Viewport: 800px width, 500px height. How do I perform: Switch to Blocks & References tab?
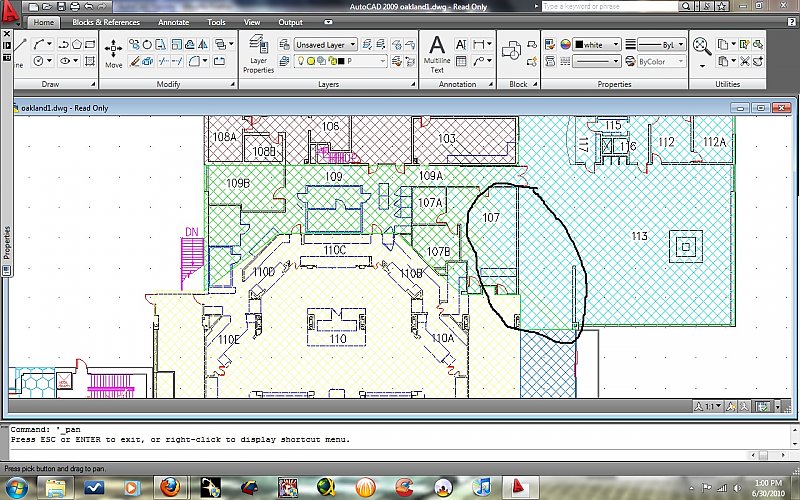pos(106,22)
